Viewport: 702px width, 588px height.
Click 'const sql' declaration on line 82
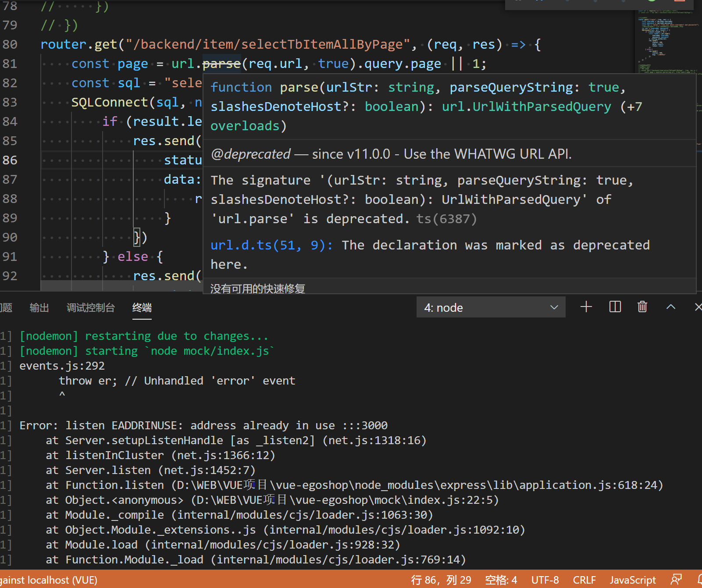click(106, 83)
